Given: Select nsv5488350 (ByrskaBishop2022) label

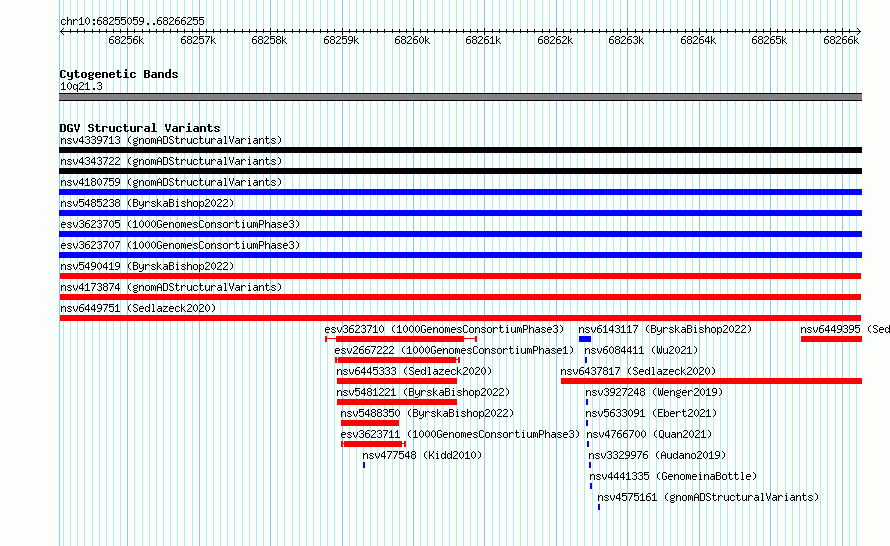Looking at the screenshot, I should coord(427,413).
